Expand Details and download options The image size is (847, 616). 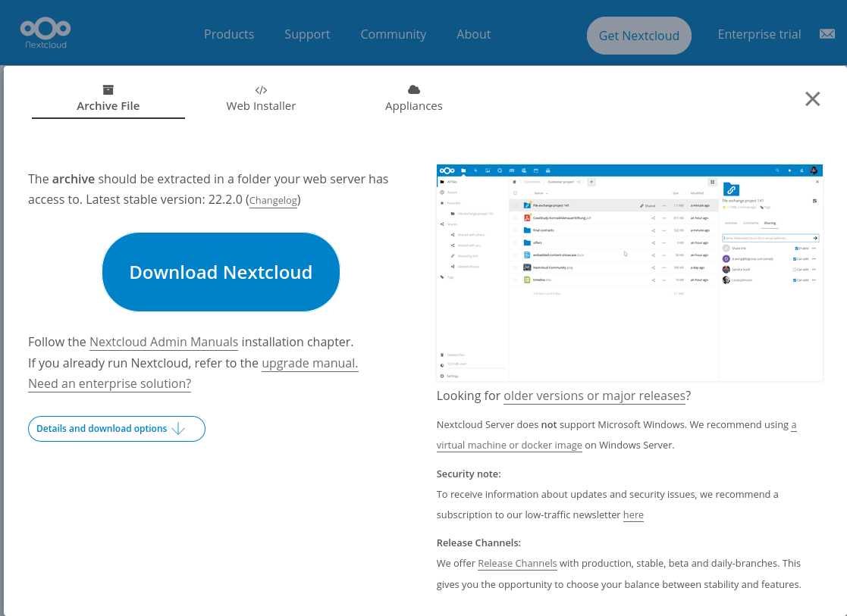click(x=117, y=429)
